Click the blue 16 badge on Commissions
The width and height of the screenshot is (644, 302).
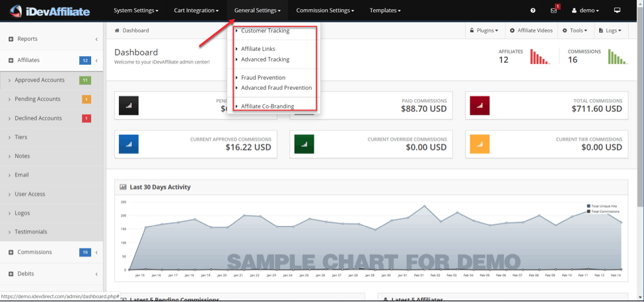(x=85, y=252)
